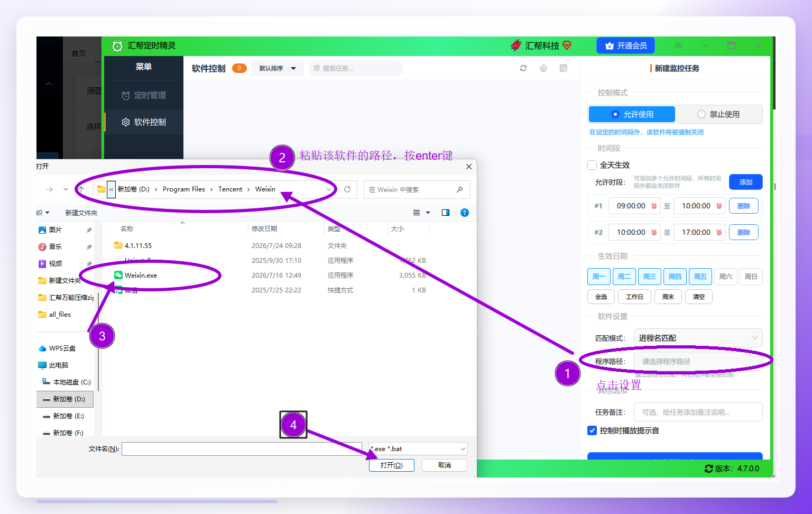Click the 清空 days button
This screenshot has height=514, width=812.
tap(699, 297)
